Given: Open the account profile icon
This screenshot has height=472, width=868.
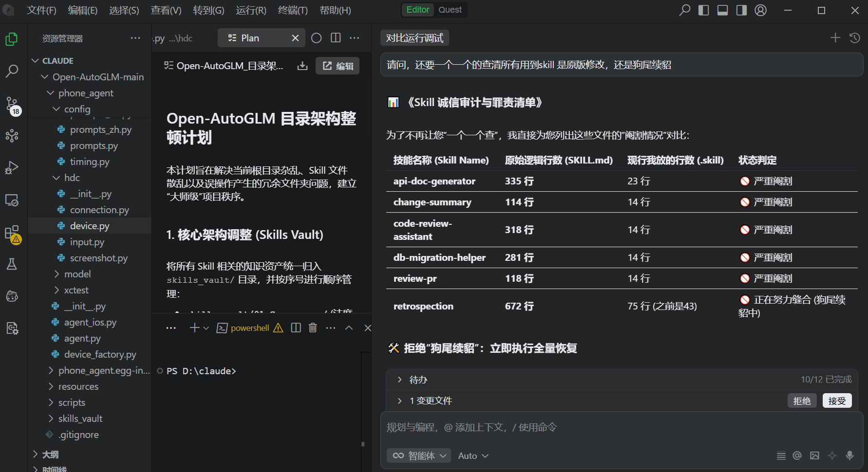Looking at the screenshot, I should click(x=760, y=10).
